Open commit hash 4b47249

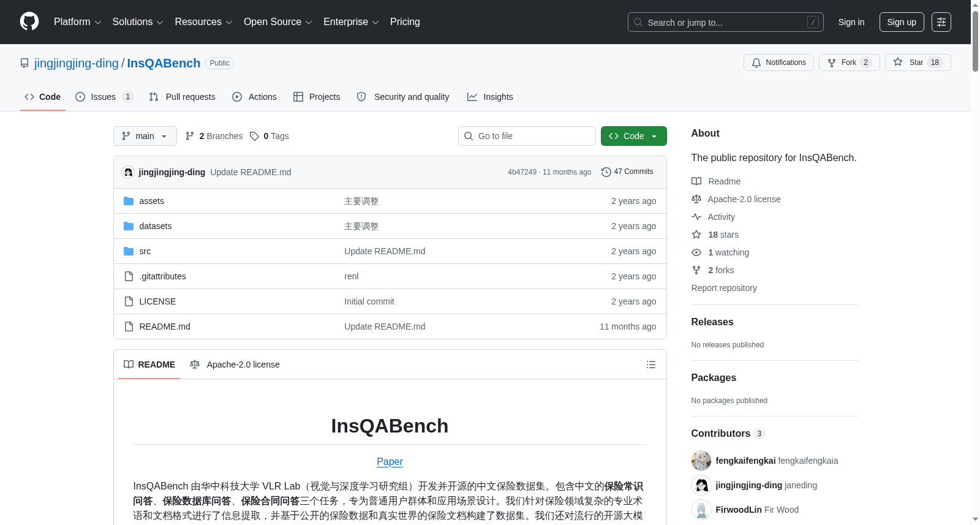pos(522,172)
